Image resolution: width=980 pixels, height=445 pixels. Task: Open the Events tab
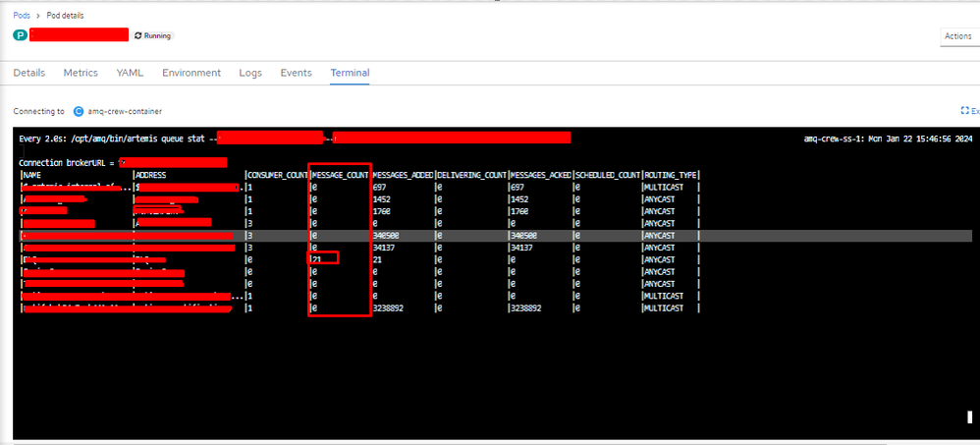pos(296,73)
